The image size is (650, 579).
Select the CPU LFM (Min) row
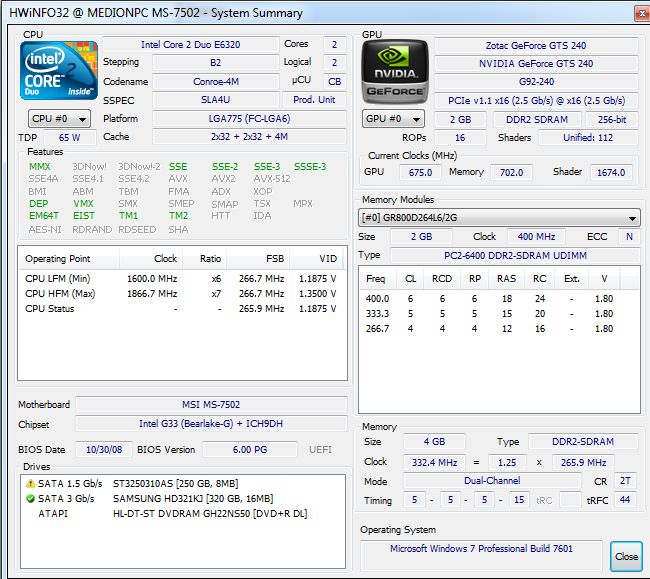(181, 279)
